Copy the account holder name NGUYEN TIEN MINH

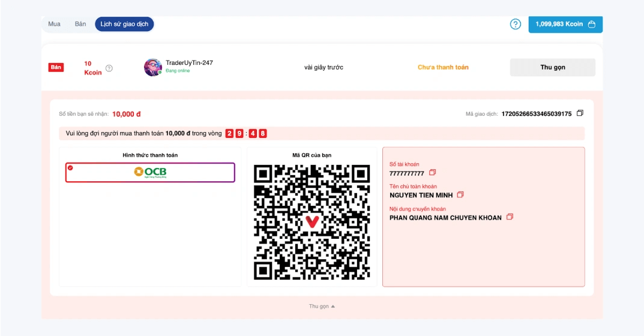coord(460,194)
